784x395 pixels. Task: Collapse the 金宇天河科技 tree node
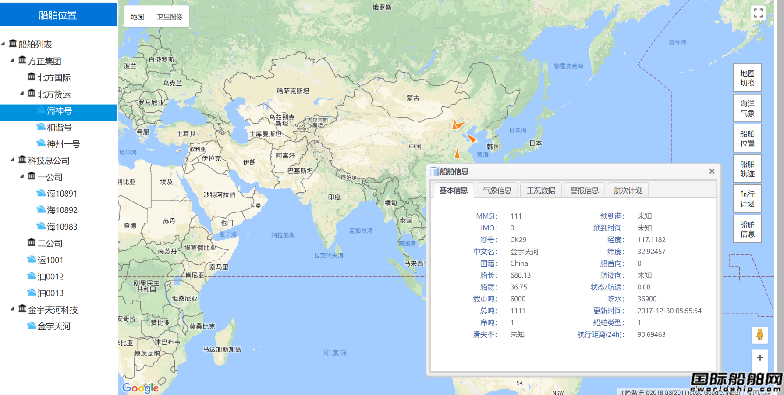(x=12, y=309)
